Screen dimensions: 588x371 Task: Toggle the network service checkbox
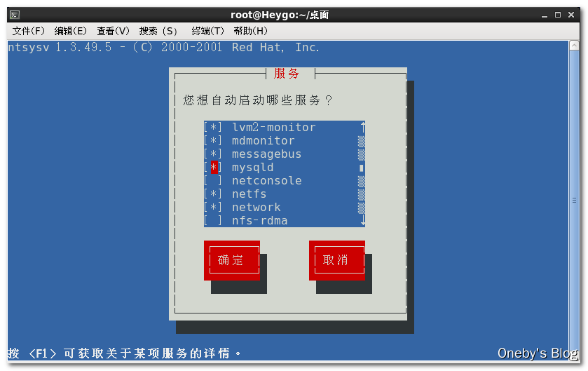[x=213, y=208]
